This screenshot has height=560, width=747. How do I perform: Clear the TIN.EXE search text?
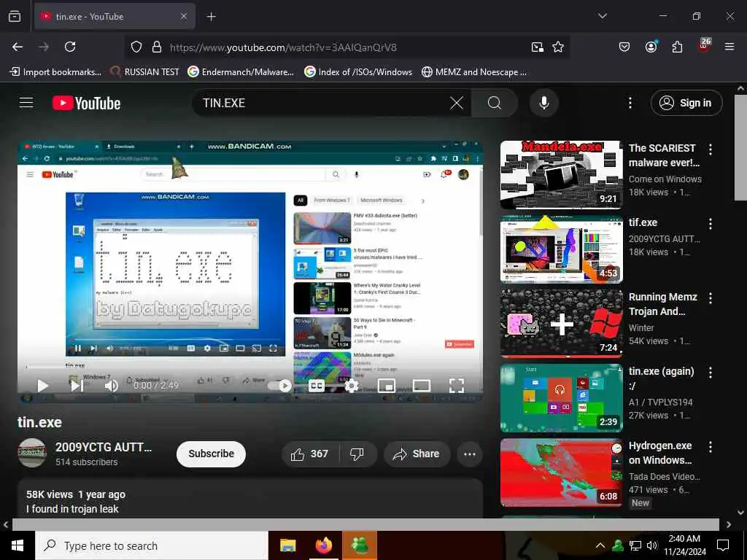click(x=457, y=103)
